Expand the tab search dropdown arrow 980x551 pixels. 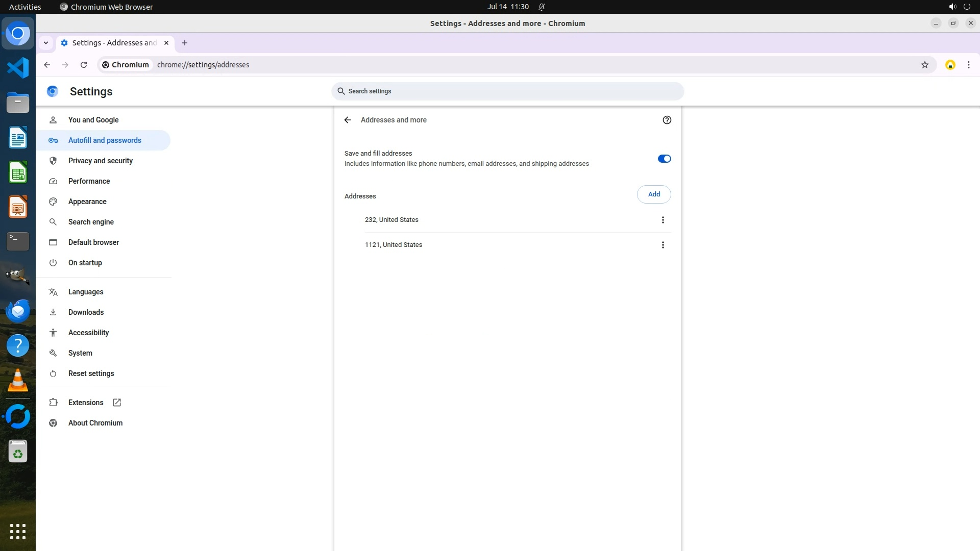pyautogui.click(x=46, y=43)
